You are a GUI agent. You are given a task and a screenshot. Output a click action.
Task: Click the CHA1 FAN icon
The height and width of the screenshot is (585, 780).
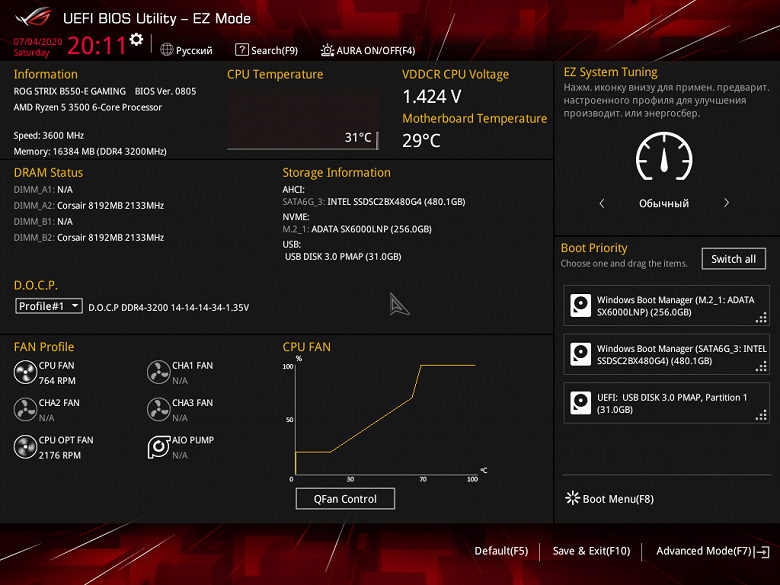(x=159, y=372)
